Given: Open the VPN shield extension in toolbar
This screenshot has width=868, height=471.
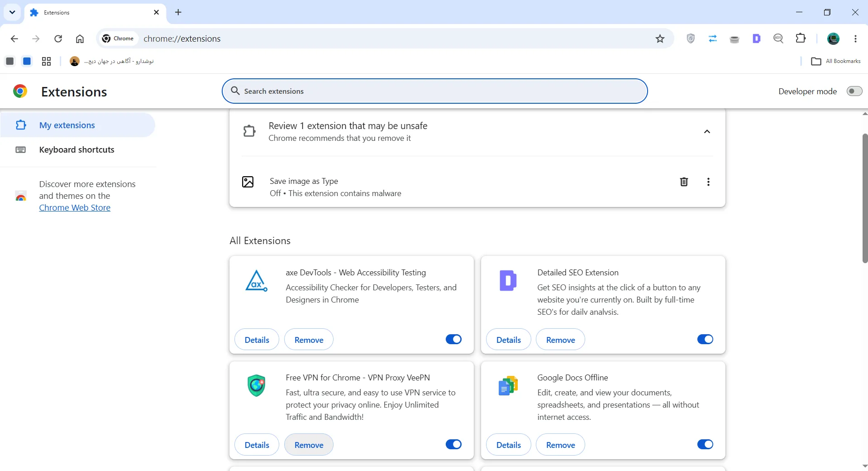Looking at the screenshot, I should [691, 38].
